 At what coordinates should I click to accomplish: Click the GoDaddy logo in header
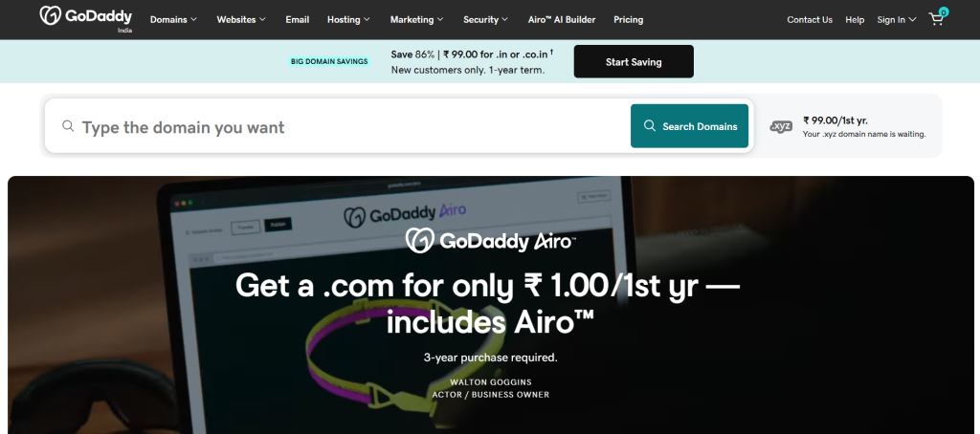pos(85,17)
